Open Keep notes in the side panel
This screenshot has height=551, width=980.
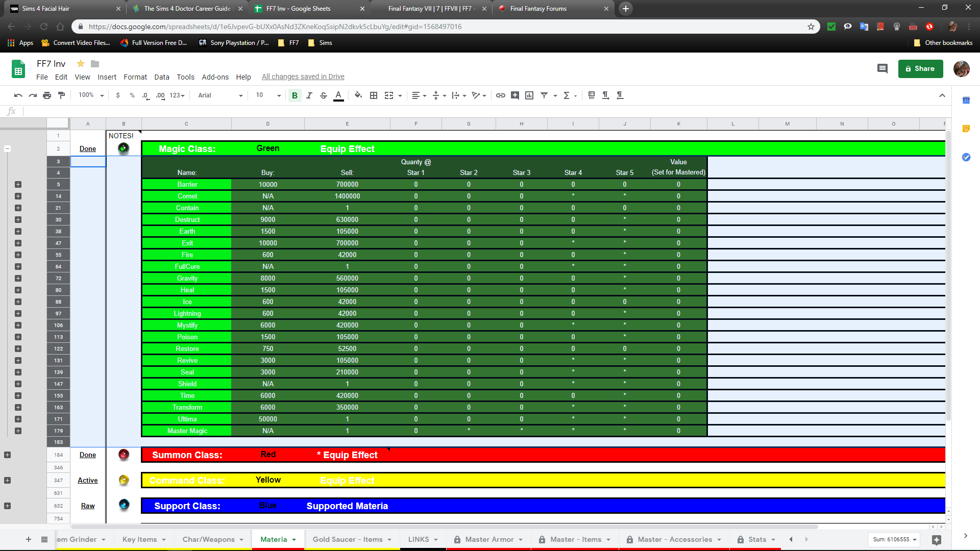click(966, 129)
